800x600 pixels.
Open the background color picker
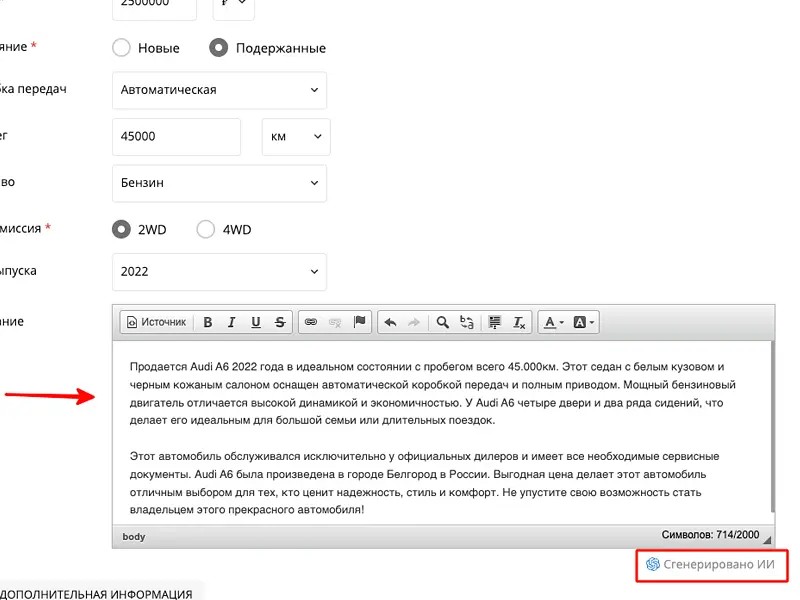[x=583, y=322]
